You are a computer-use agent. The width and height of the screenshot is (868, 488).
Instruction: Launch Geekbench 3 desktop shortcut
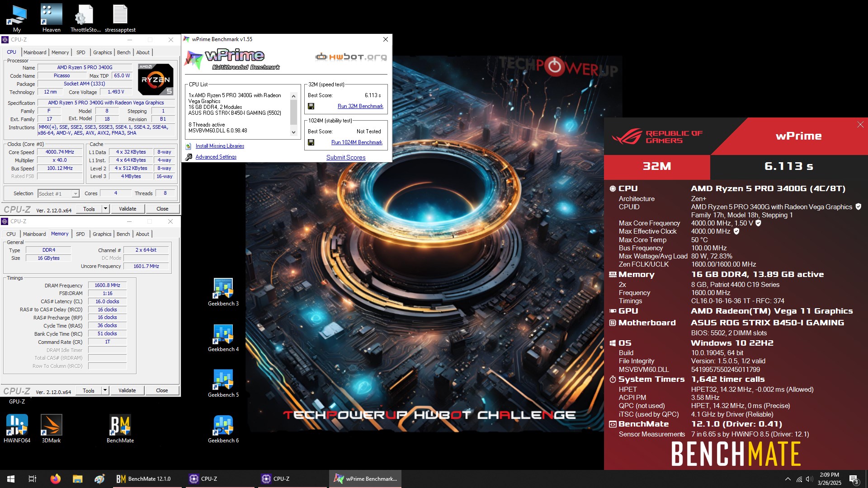223,292
